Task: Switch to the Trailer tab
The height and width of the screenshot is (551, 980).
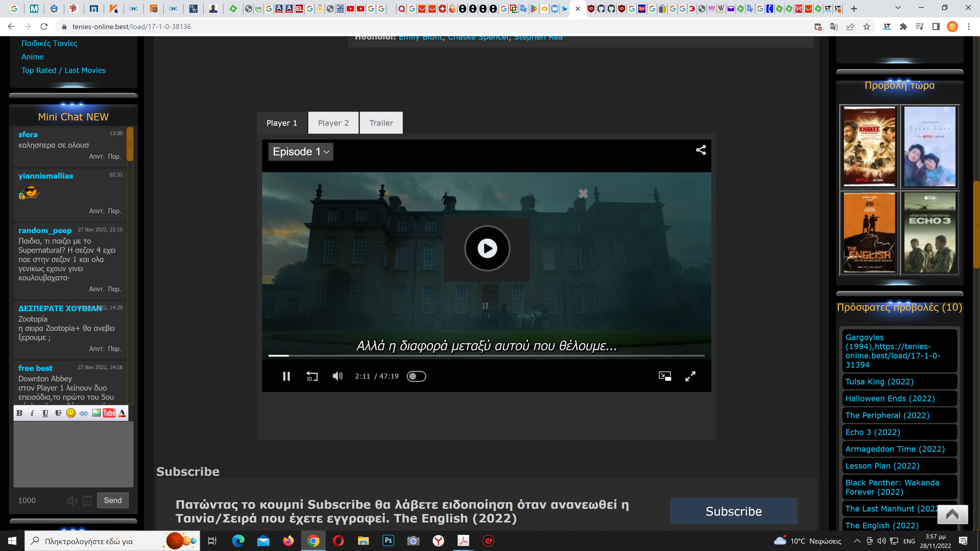Action: (381, 123)
